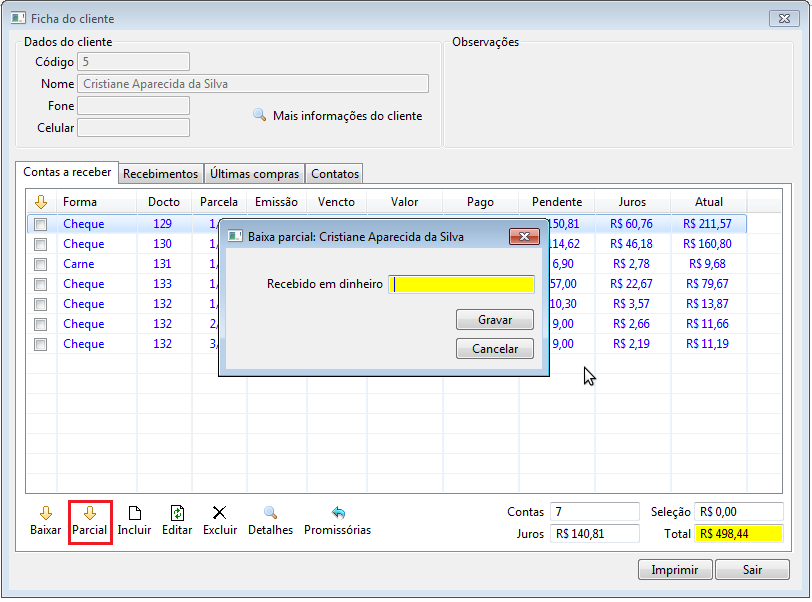
Task: Click the juros value R$ 60,76
Action: pyautogui.click(x=631, y=224)
